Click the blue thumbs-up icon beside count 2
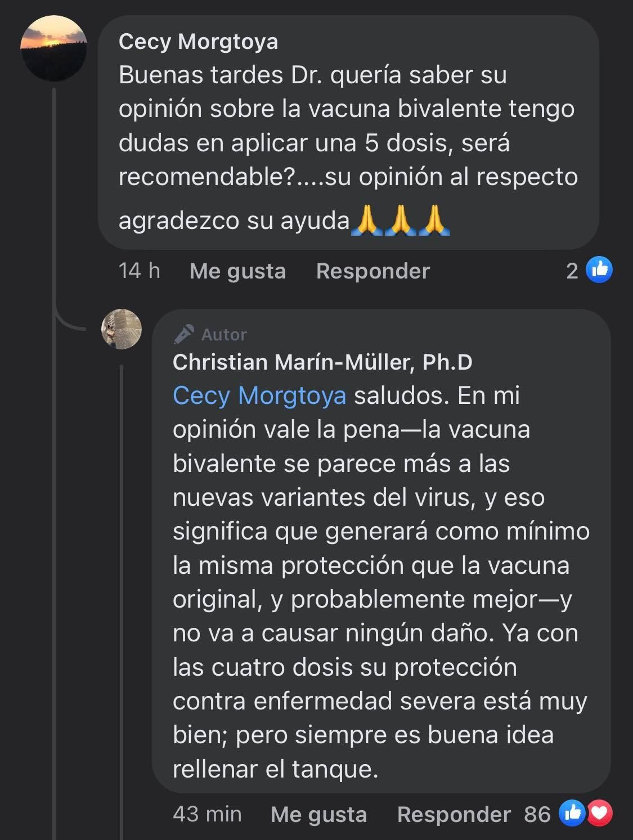This screenshot has width=633, height=840. click(x=599, y=270)
